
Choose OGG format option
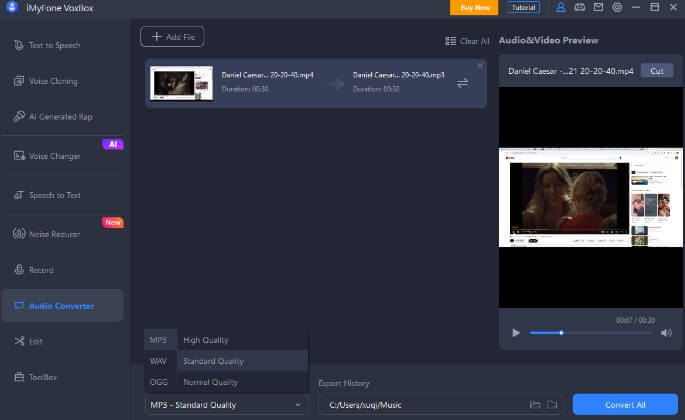(160, 382)
